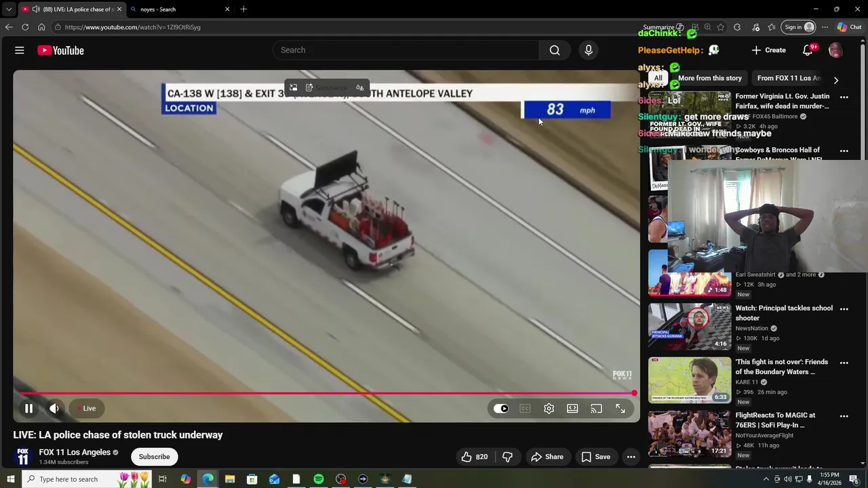Enter full screen mode

pyautogui.click(x=620, y=409)
